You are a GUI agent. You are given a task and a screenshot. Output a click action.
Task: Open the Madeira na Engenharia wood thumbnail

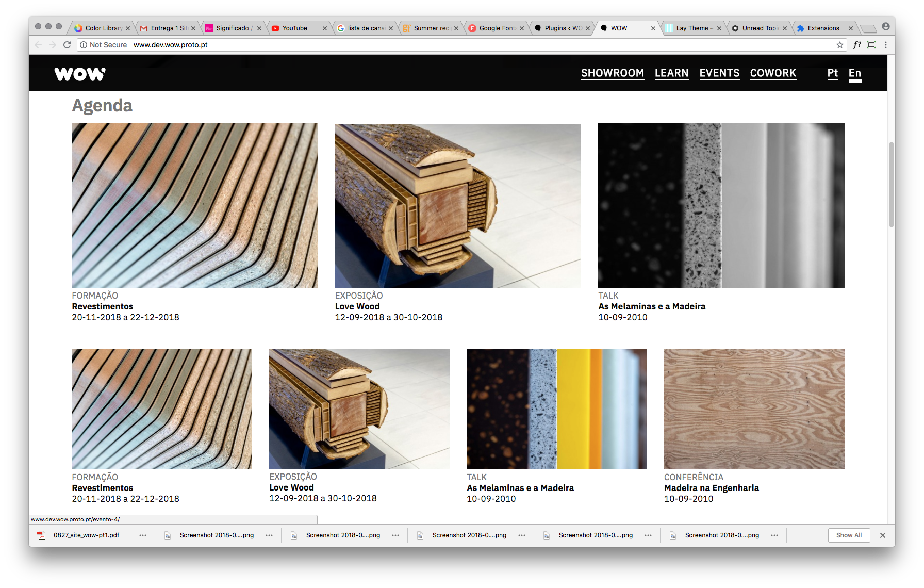[x=754, y=409]
